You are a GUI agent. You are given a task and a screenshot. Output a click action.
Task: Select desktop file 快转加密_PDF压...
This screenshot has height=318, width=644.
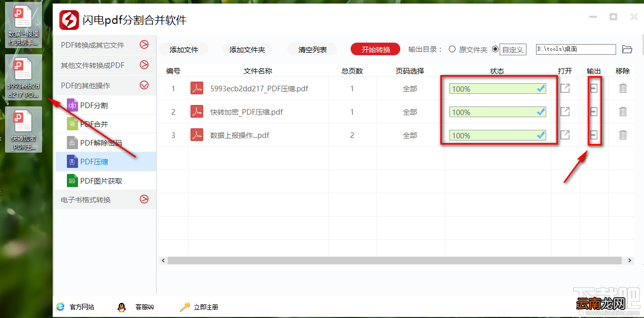23,130
